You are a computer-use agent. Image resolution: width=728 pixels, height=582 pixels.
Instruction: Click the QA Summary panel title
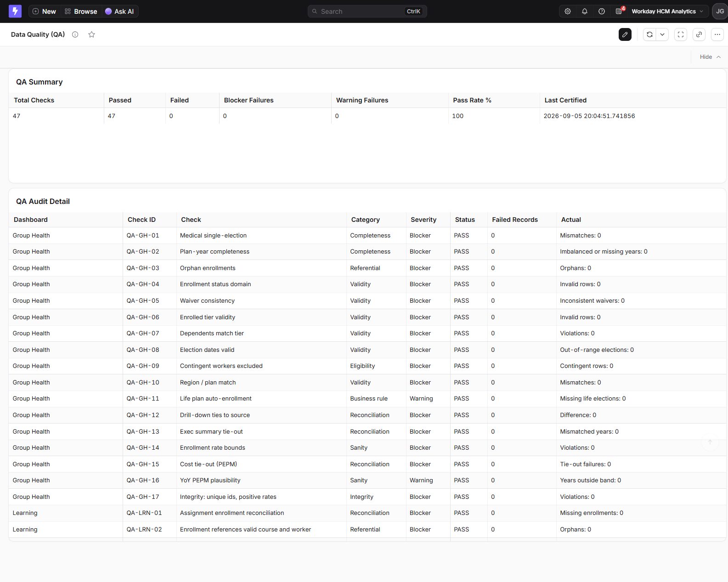pos(39,82)
